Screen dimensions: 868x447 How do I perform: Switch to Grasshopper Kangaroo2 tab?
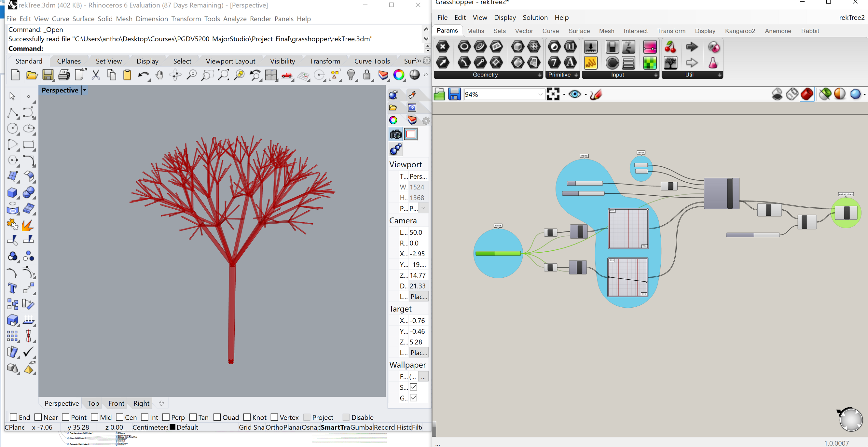[740, 31]
